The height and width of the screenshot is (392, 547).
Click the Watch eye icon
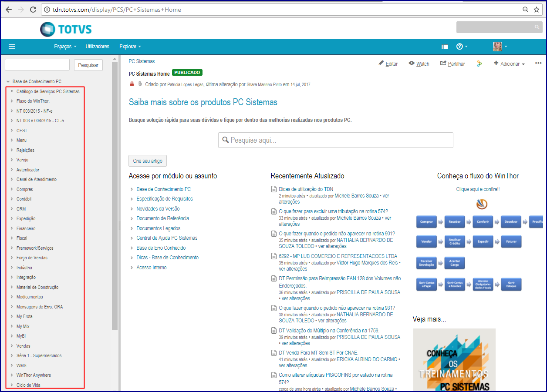coord(412,64)
